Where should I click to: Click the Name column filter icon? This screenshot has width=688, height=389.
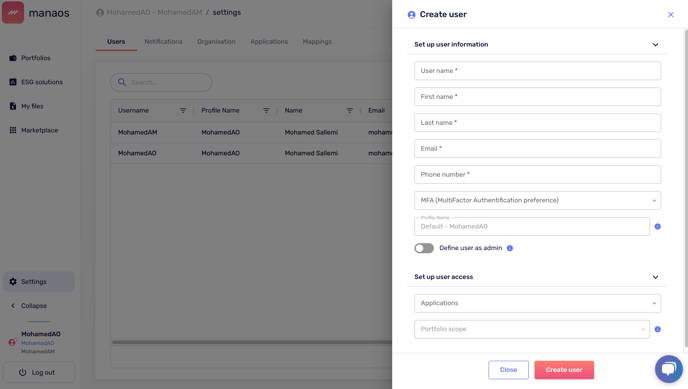350,111
